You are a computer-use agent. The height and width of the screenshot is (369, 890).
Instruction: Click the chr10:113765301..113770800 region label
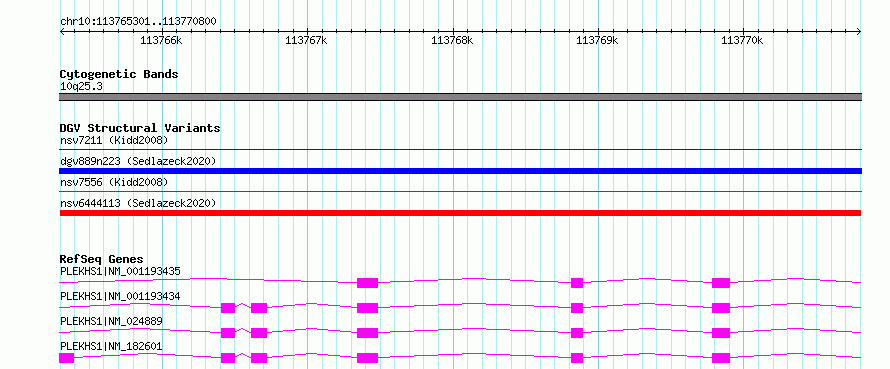click(x=138, y=22)
